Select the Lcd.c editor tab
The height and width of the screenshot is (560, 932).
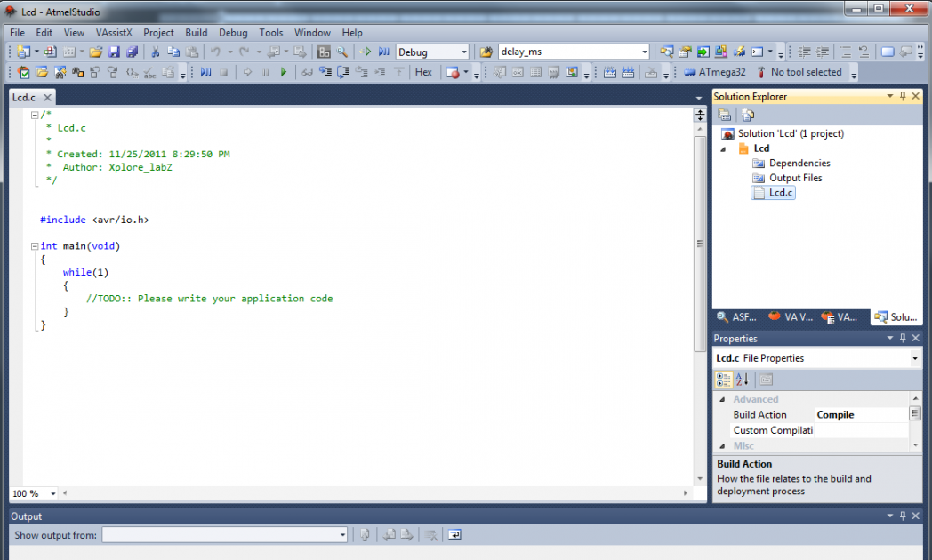24,98
